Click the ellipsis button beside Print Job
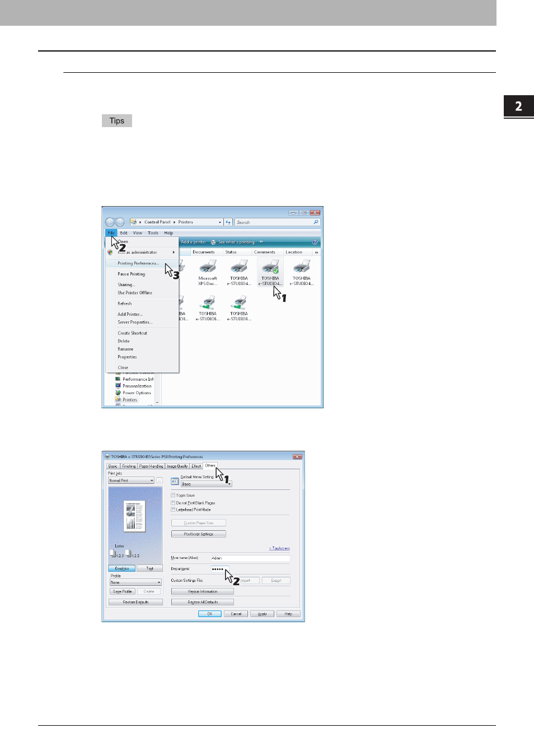This screenshot has width=534, height=756. click(x=160, y=480)
